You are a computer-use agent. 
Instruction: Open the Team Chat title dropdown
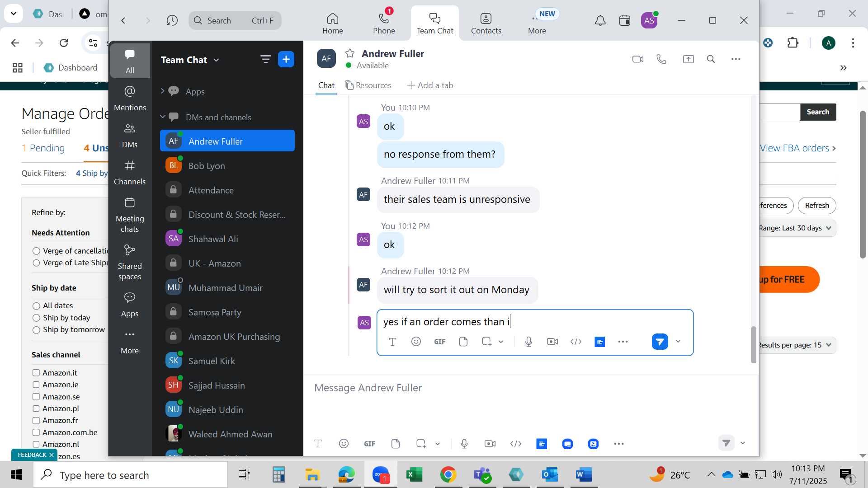[x=216, y=60]
